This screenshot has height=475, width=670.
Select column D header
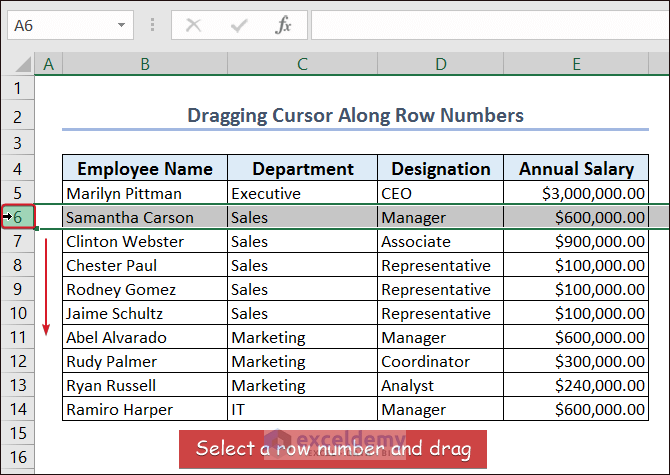(440, 64)
